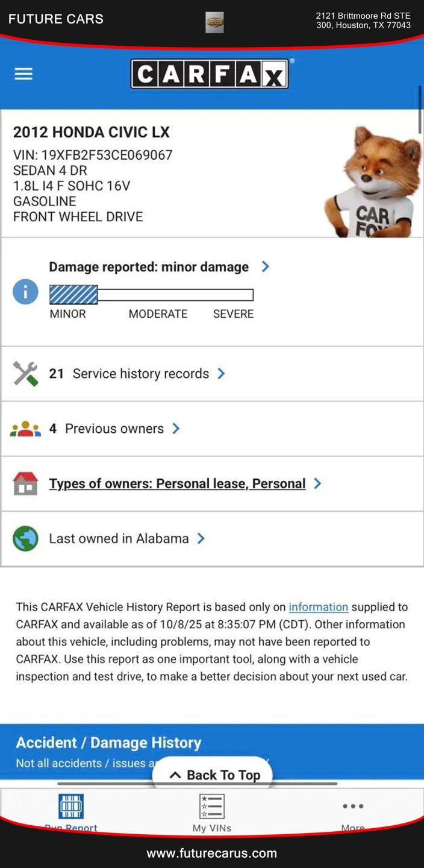Tap the globe location icon

[x=25, y=539]
